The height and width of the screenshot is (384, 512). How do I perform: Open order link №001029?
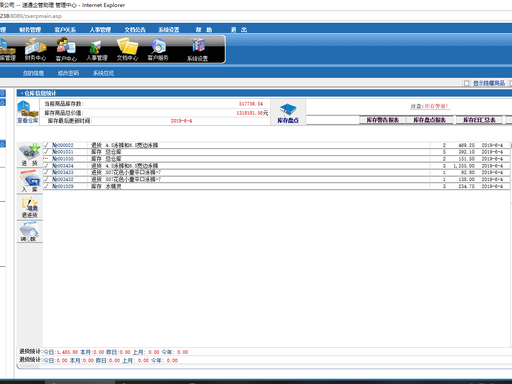[63, 186]
